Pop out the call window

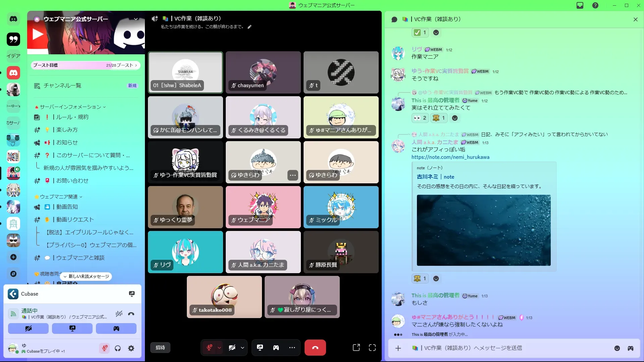[356, 348]
